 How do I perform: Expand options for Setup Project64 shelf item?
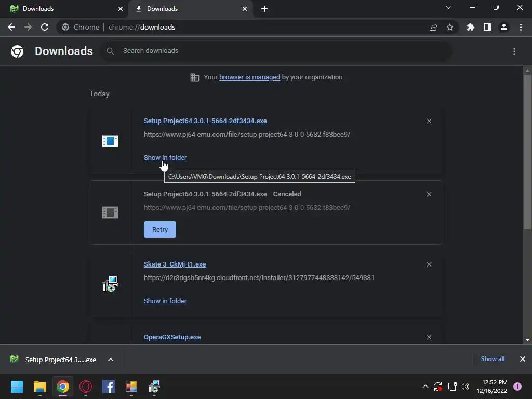pyautogui.click(x=111, y=360)
